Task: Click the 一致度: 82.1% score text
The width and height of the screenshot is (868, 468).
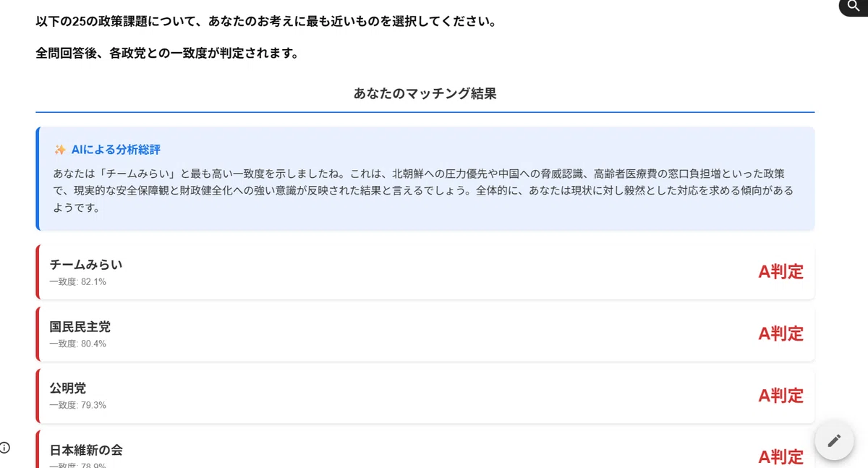Action: click(77, 282)
